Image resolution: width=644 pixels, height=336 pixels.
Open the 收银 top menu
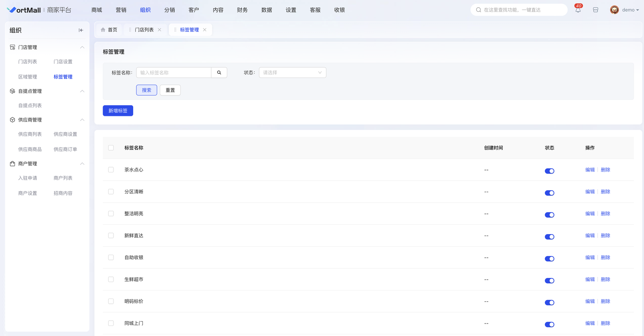tap(339, 10)
